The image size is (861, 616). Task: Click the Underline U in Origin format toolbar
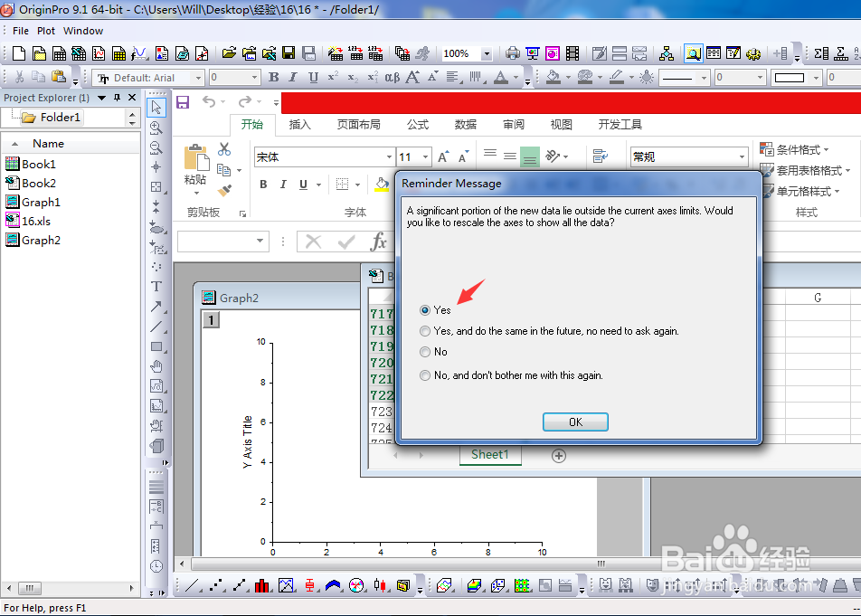[313, 78]
